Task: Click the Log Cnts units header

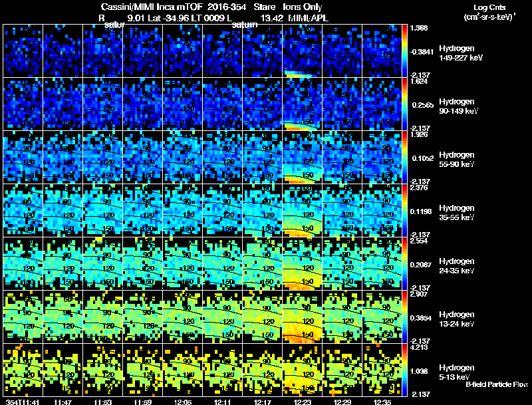Action: [489, 12]
